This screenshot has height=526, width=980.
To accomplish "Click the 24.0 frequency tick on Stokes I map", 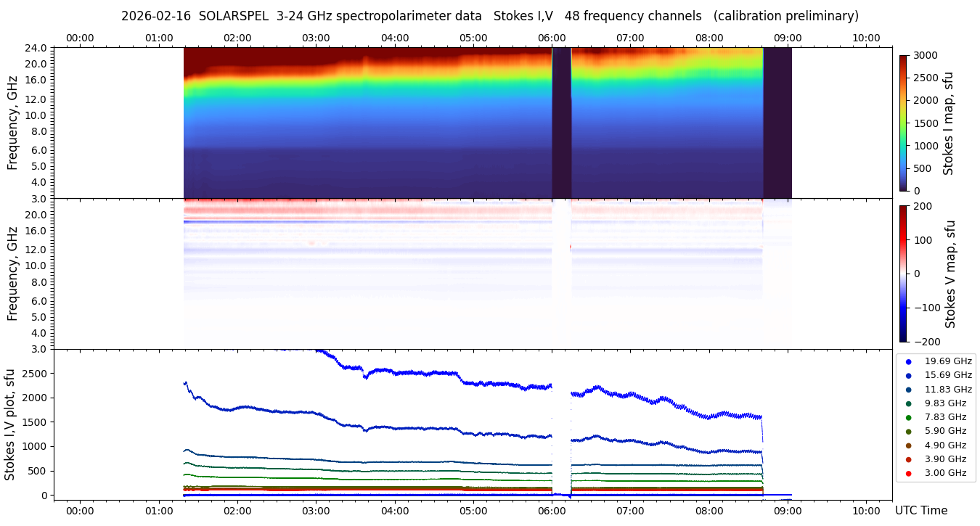I will (x=38, y=48).
